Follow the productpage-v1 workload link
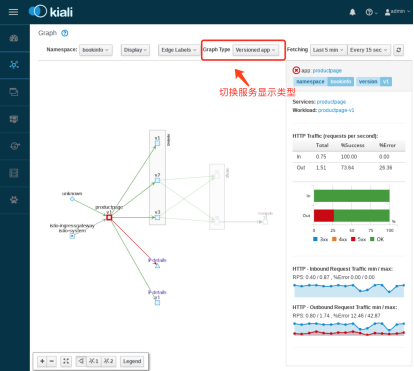414x371 pixels. pyautogui.click(x=336, y=110)
